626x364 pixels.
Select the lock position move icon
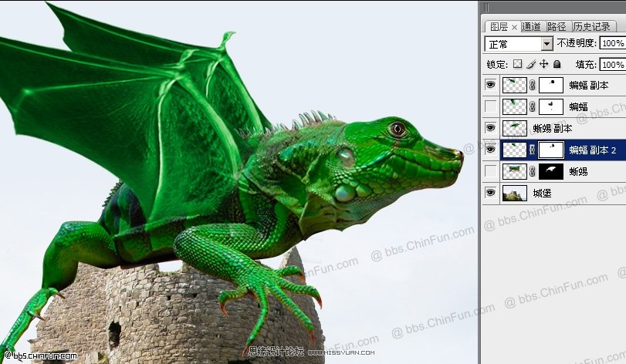(543, 64)
